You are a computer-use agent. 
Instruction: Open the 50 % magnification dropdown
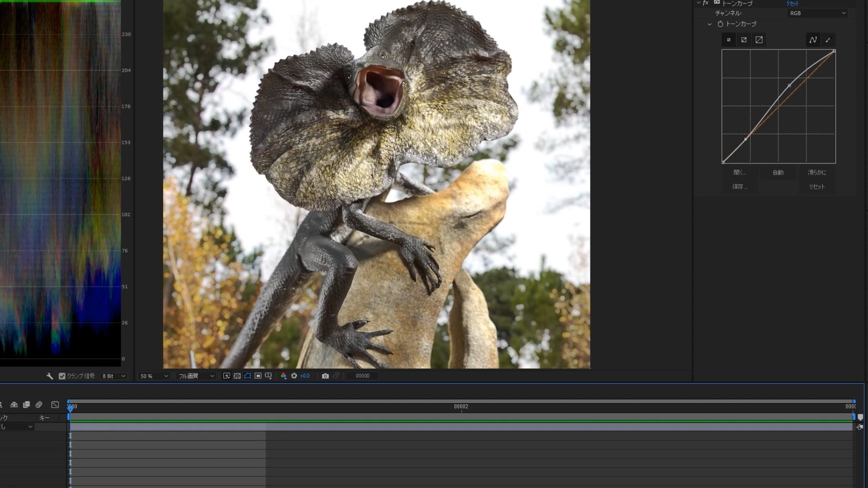click(154, 376)
